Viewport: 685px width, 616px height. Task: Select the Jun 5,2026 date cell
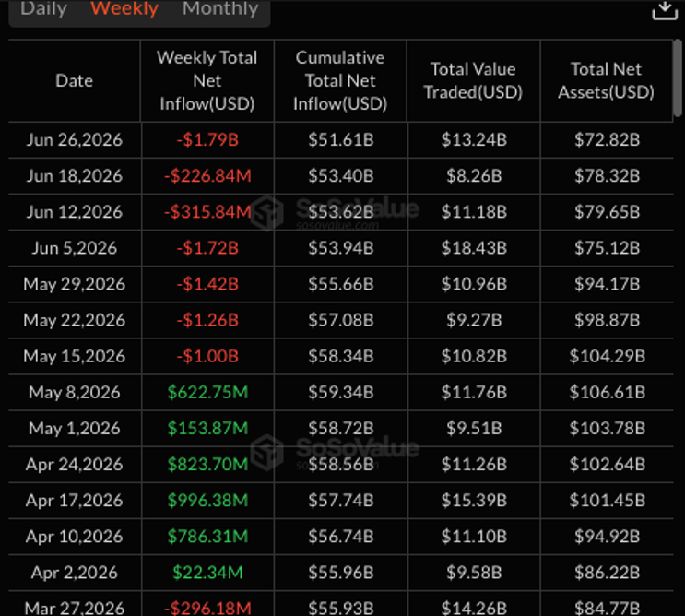(x=75, y=248)
